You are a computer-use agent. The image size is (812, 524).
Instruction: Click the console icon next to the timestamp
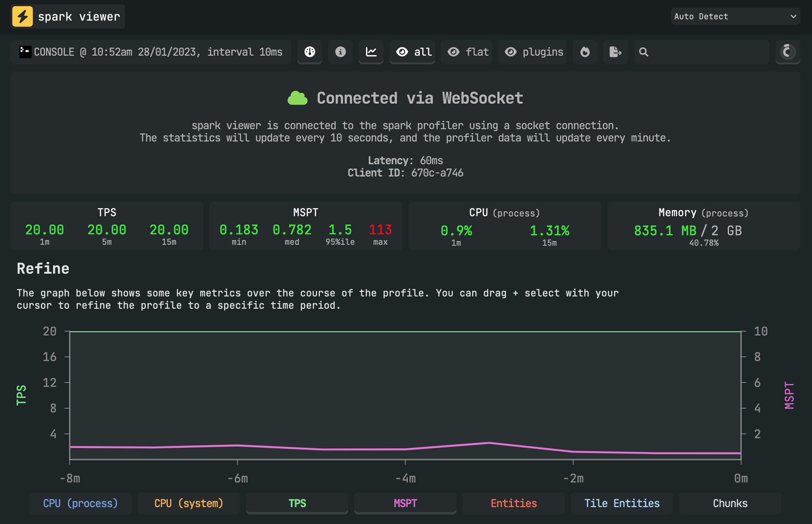coord(25,52)
